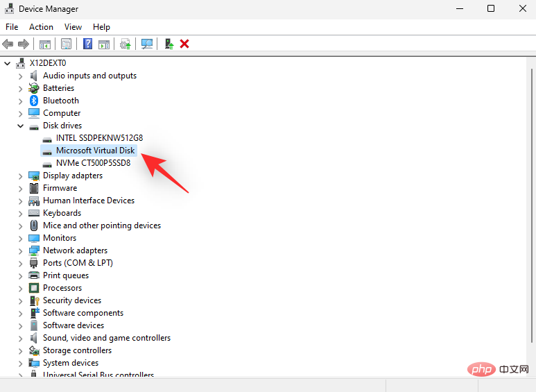Click the X12DEXT0 computer root icon
The width and height of the screenshot is (536, 392).
21,63
